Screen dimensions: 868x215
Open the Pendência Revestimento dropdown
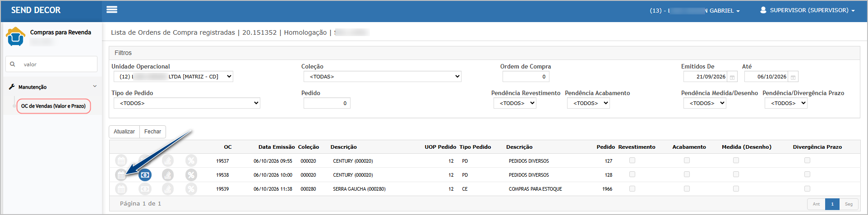pos(515,103)
